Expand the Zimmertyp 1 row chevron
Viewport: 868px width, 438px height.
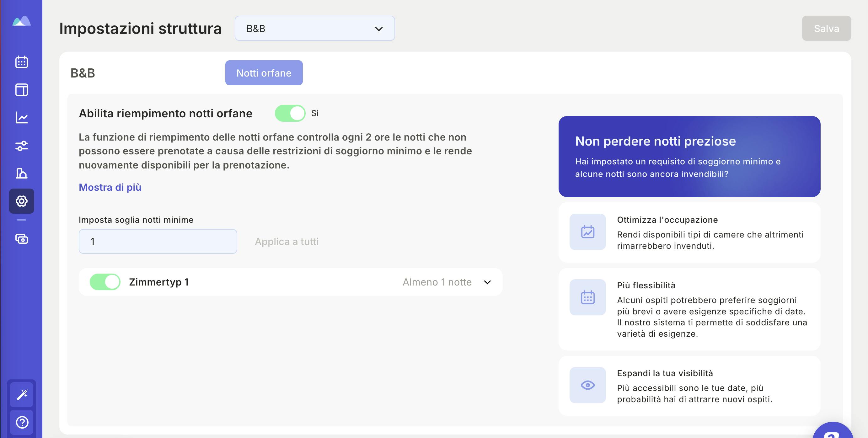click(x=487, y=282)
